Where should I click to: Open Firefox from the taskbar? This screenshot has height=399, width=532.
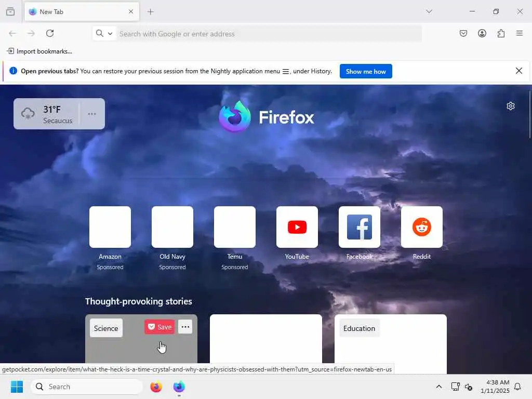(x=156, y=387)
